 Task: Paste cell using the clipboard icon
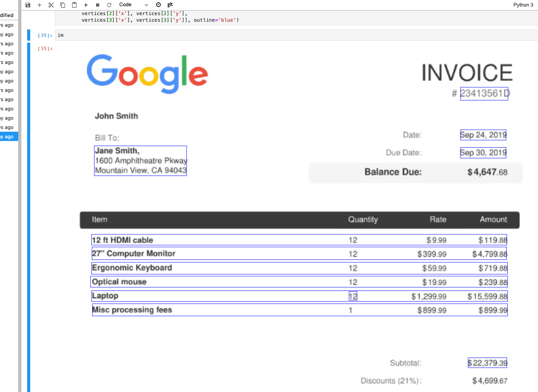[74, 5]
